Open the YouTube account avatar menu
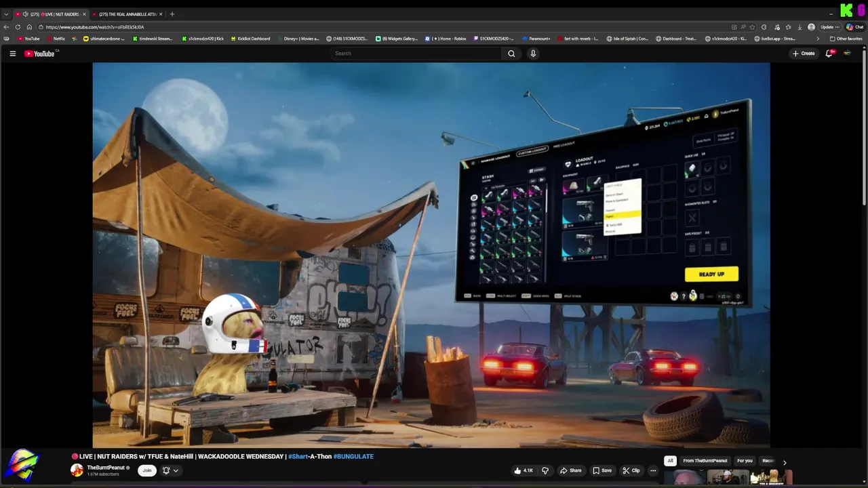868x488 pixels. click(x=847, y=54)
